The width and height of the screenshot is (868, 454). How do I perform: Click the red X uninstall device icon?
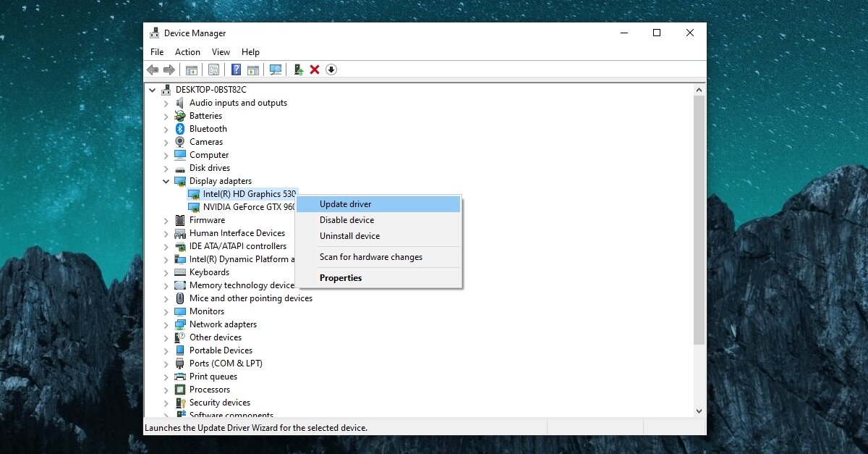pos(315,70)
